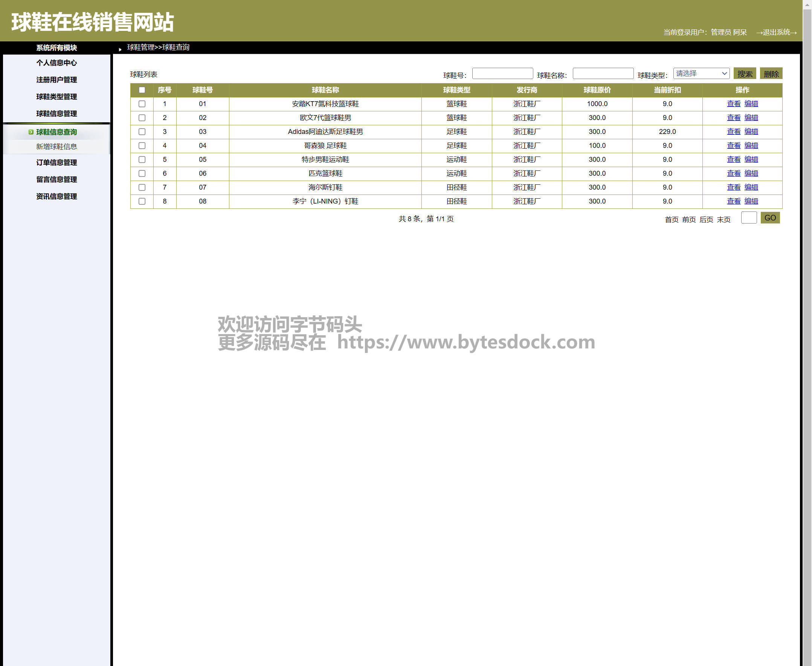This screenshot has width=812, height=666.
Task: Click 编辑 link for 海尔斯钉鞋 row
Action: tap(751, 187)
